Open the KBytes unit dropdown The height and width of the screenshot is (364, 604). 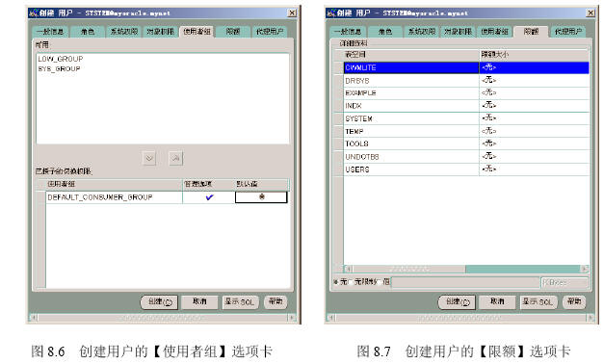click(565, 283)
